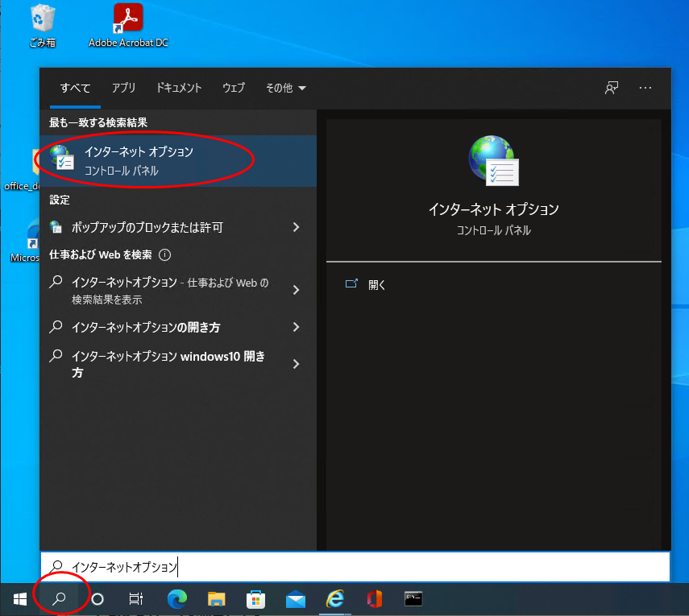Expand the その他 filter dropdown

pyautogui.click(x=285, y=88)
